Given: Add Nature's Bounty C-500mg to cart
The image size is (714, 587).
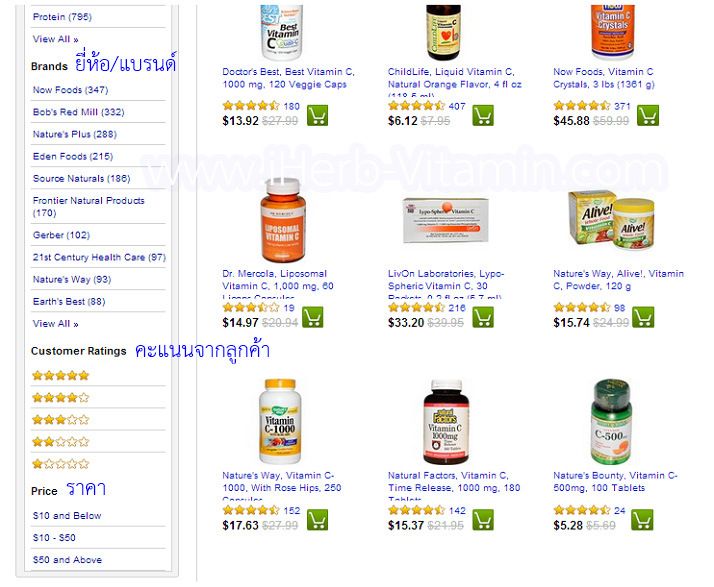Looking at the screenshot, I should (642, 520).
